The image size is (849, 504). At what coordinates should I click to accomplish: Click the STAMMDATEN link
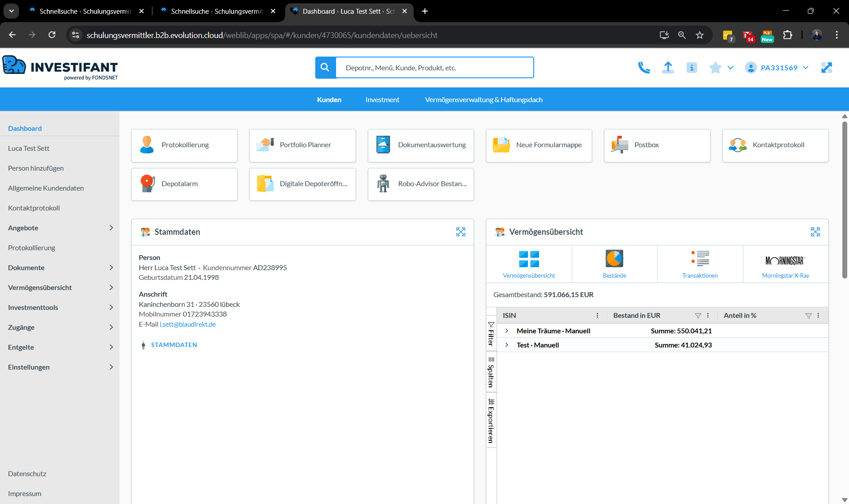click(174, 345)
